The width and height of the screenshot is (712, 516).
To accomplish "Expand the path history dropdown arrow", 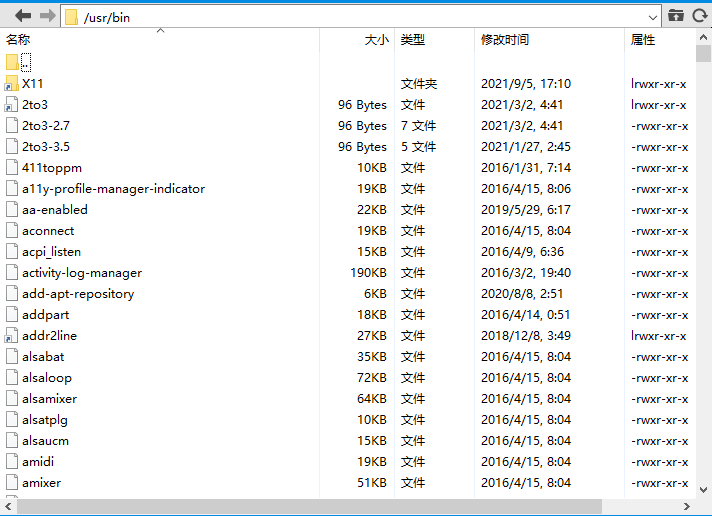I will tap(653, 18).
